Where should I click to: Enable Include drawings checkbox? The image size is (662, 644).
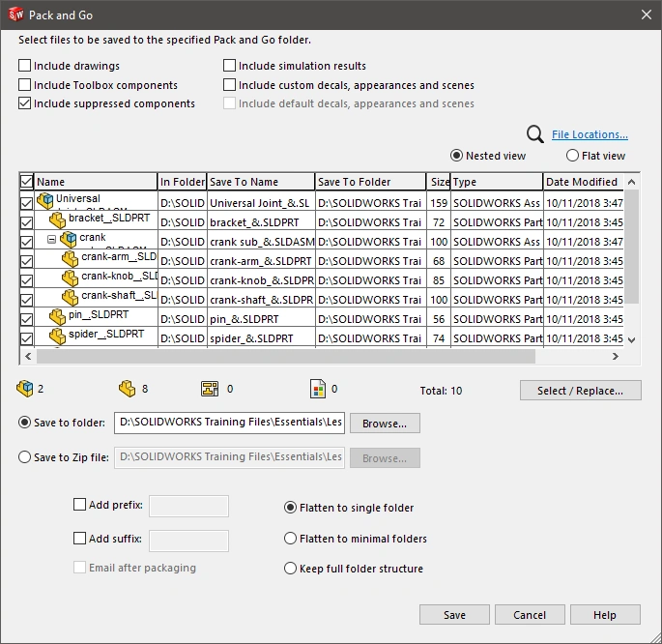pos(24,66)
